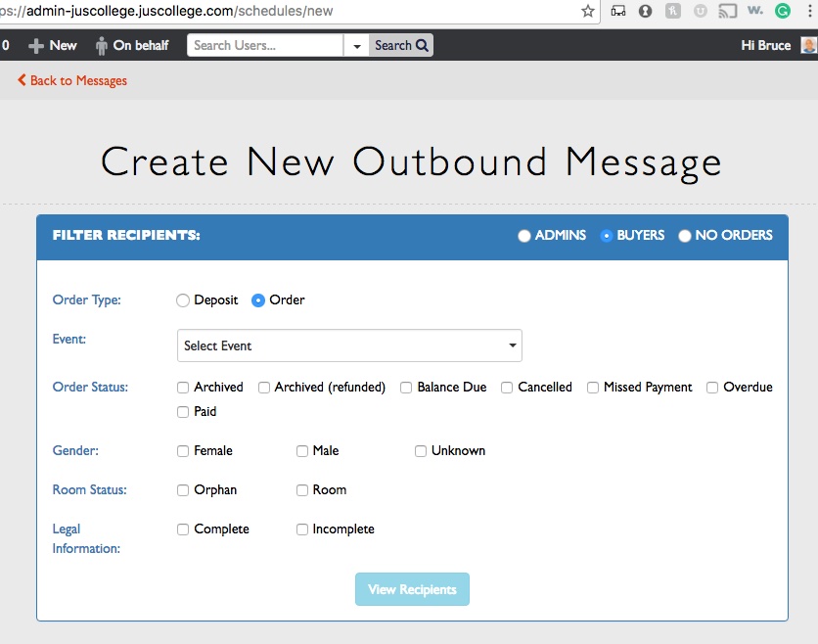818x644 pixels.
Task: Choose the Deposit order type
Action: [x=183, y=300]
